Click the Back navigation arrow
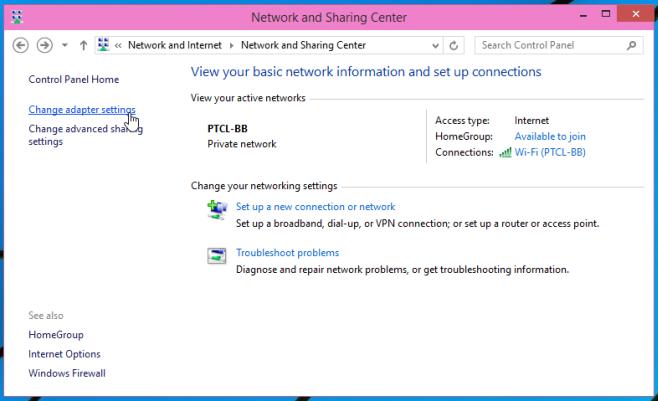This screenshot has width=658, height=401. pos(20,45)
